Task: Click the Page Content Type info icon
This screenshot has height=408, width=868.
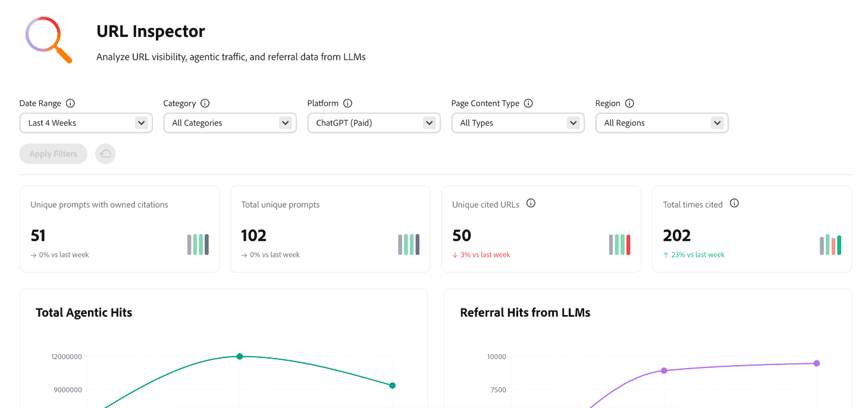Action: pos(528,103)
